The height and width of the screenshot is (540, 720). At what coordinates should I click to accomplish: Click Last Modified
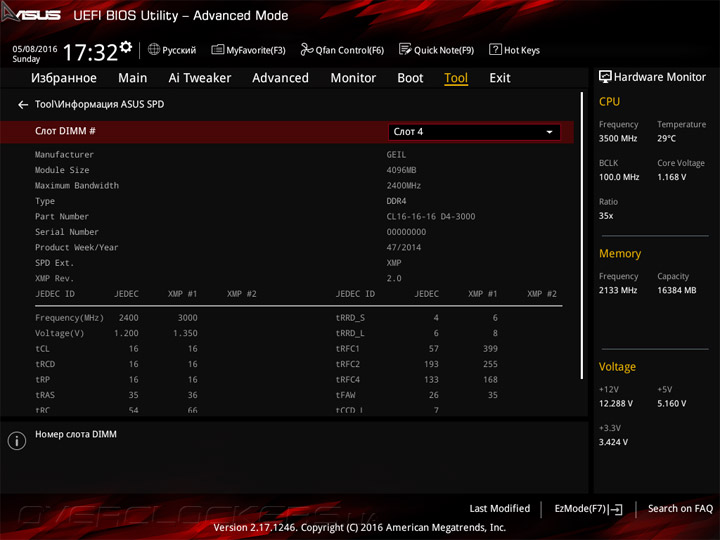[x=500, y=508]
